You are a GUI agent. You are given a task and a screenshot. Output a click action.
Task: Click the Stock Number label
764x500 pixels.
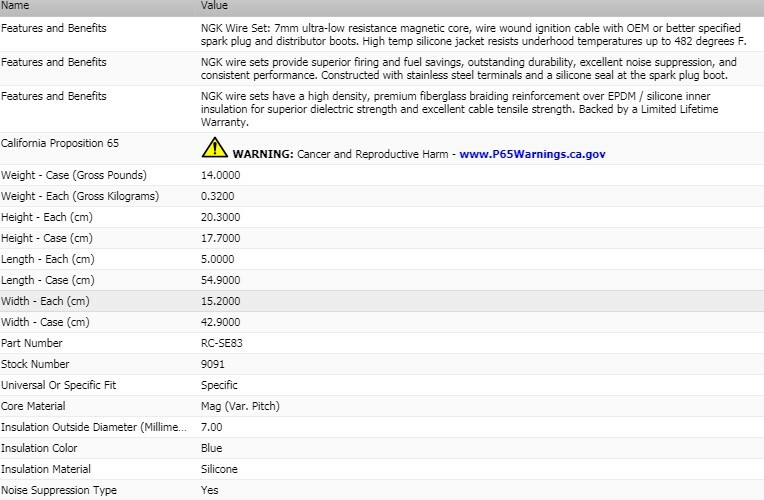point(35,364)
